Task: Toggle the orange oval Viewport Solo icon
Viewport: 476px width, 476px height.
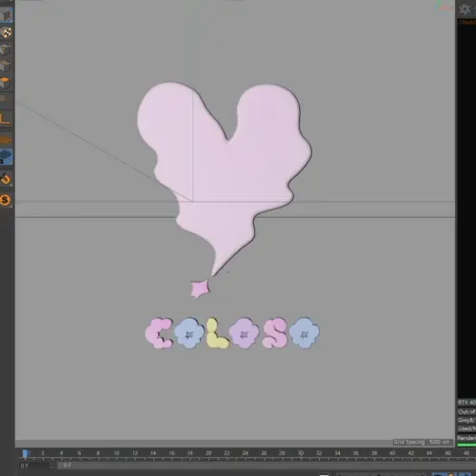Action: tap(6, 140)
